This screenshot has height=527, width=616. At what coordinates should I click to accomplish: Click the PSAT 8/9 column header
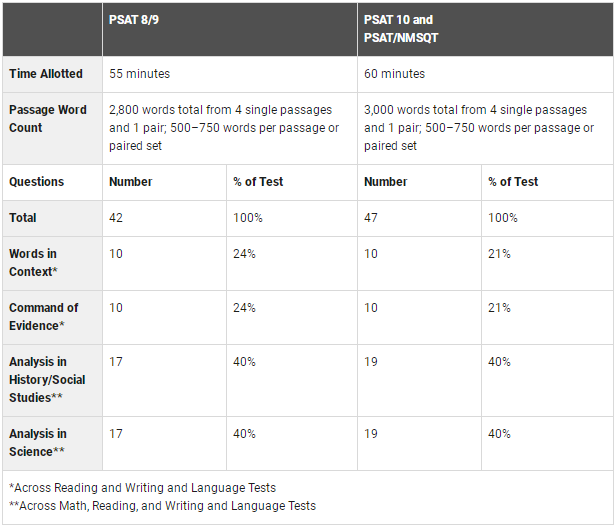(134, 20)
